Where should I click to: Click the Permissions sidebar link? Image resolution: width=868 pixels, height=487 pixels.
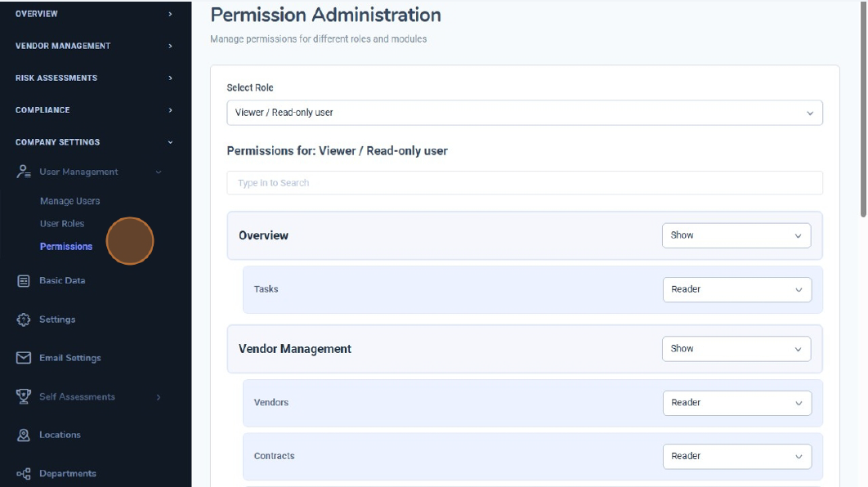[x=66, y=247]
